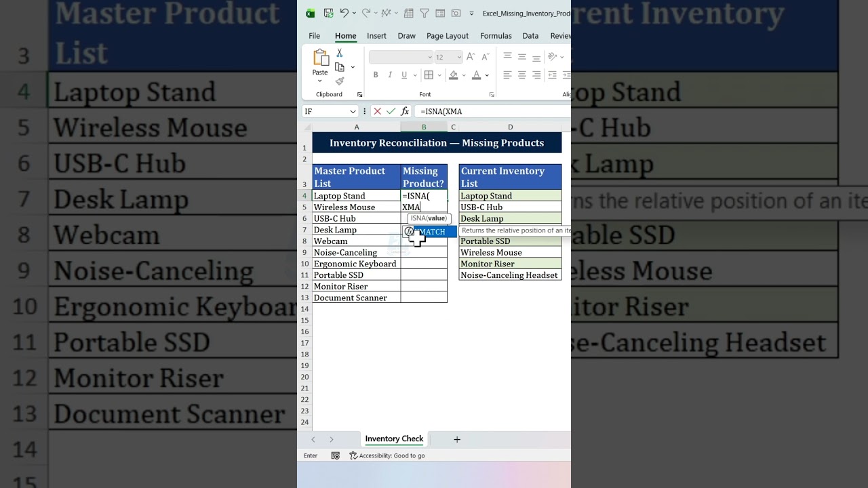
Task: Open Insert Function with the fx icon
Action: pyautogui.click(x=405, y=111)
